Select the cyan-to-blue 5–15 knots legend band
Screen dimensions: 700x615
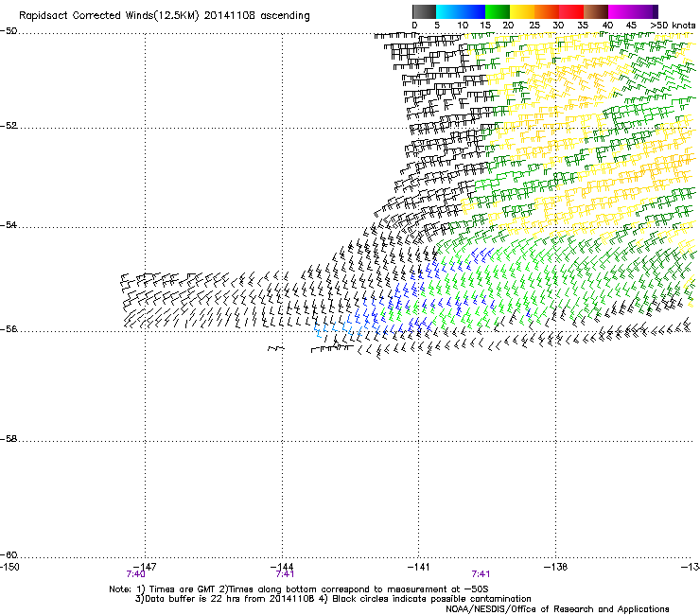pos(461,11)
